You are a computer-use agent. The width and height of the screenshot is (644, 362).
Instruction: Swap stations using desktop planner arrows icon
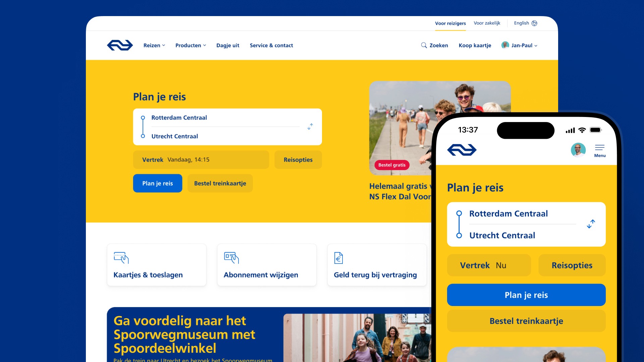click(310, 127)
